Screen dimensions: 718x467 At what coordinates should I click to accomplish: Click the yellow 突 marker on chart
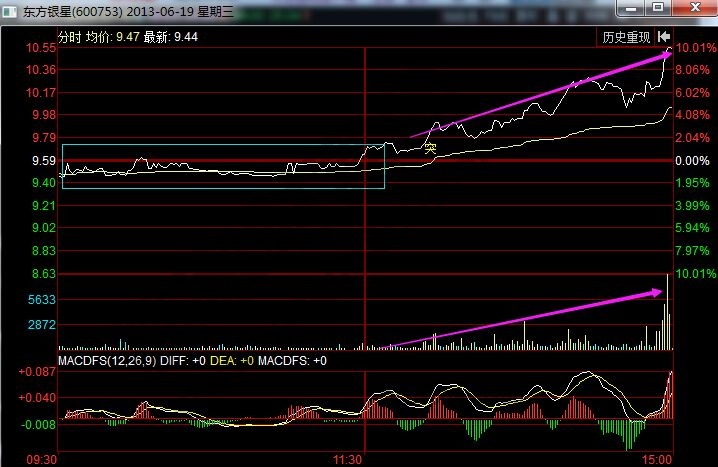(430, 148)
